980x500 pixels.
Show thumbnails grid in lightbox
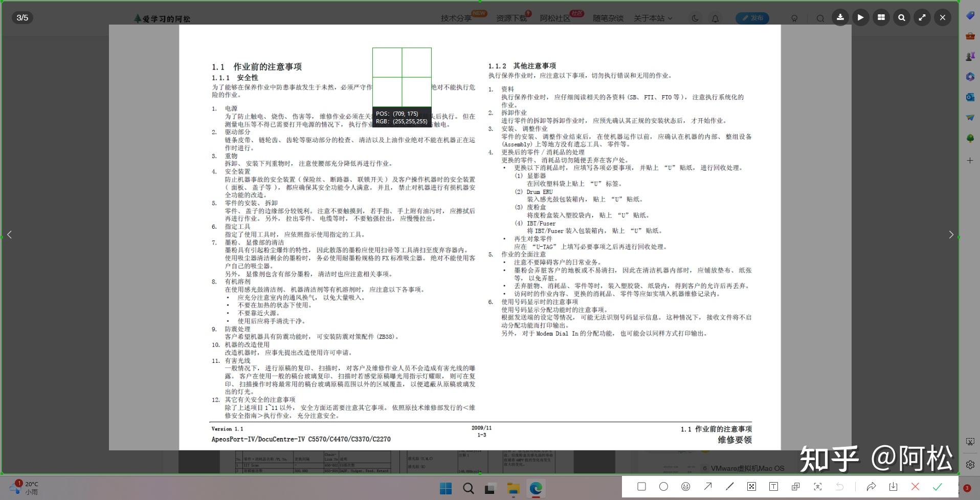point(881,17)
